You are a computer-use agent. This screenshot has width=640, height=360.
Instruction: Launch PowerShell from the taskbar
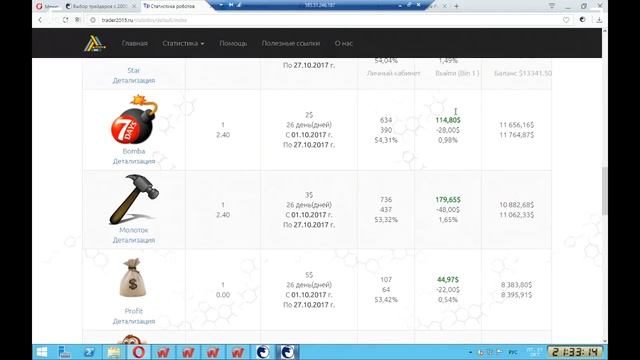pos(89,352)
